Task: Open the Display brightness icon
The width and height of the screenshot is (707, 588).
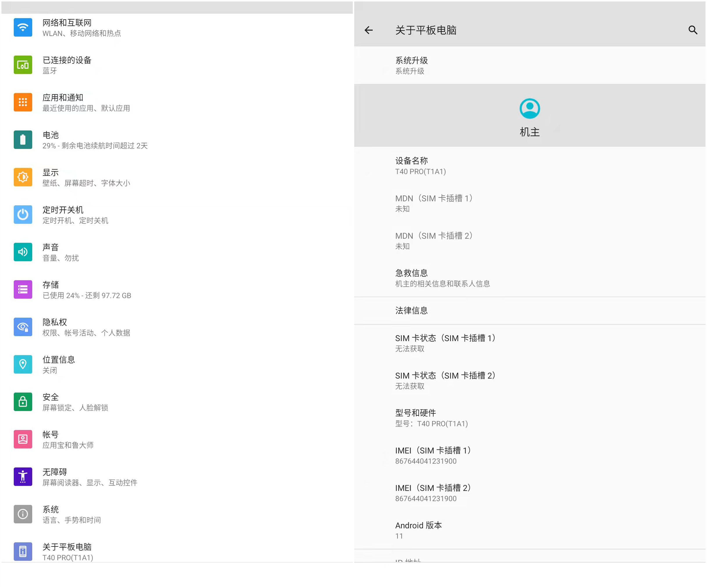Action: (23, 177)
